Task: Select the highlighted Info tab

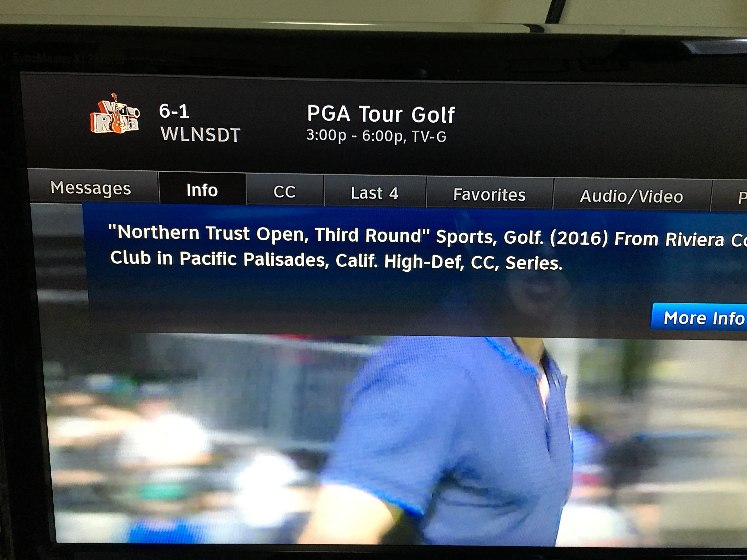Action: (x=202, y=190)
